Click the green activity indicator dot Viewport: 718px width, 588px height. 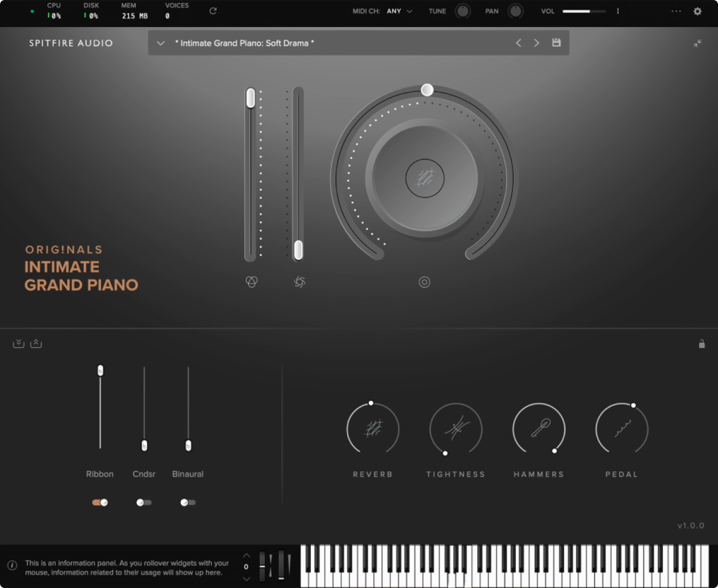coord(32,11)
